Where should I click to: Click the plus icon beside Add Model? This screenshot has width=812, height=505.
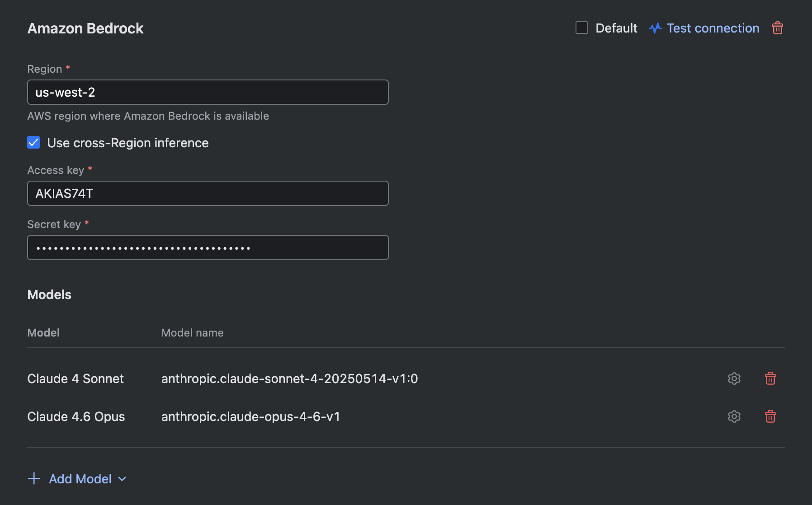pos(34,478)
